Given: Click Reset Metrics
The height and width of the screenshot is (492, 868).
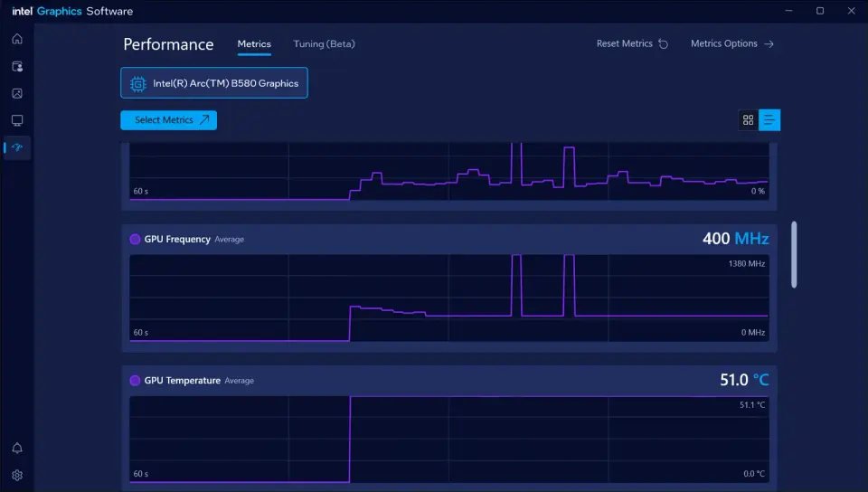Looking at the screenshot, I should 632,43.
